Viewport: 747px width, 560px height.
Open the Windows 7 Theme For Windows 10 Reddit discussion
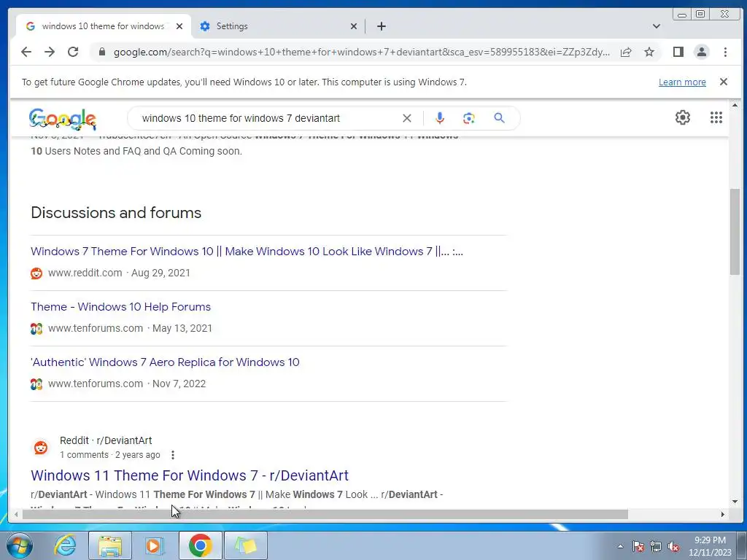(x=247, y=251)
